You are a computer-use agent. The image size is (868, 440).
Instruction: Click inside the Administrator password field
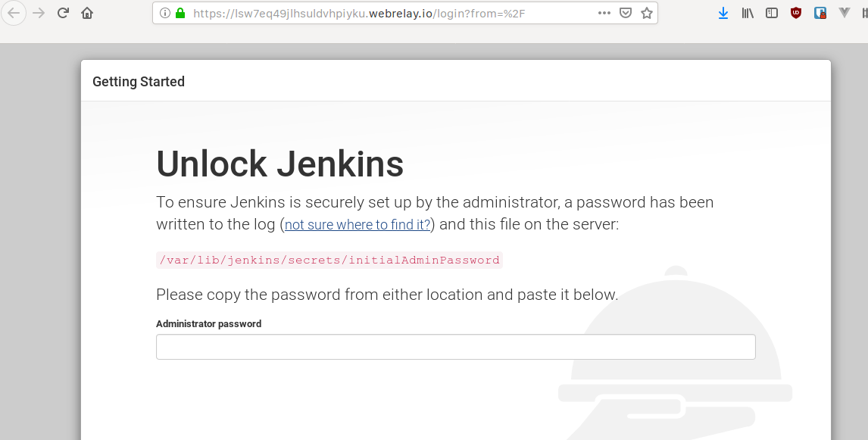(x=454, y=346)
